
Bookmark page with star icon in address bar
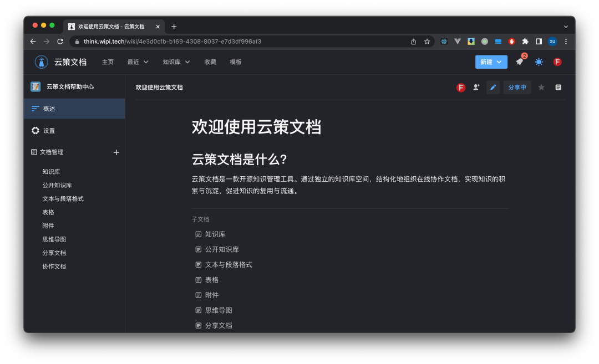427,42
